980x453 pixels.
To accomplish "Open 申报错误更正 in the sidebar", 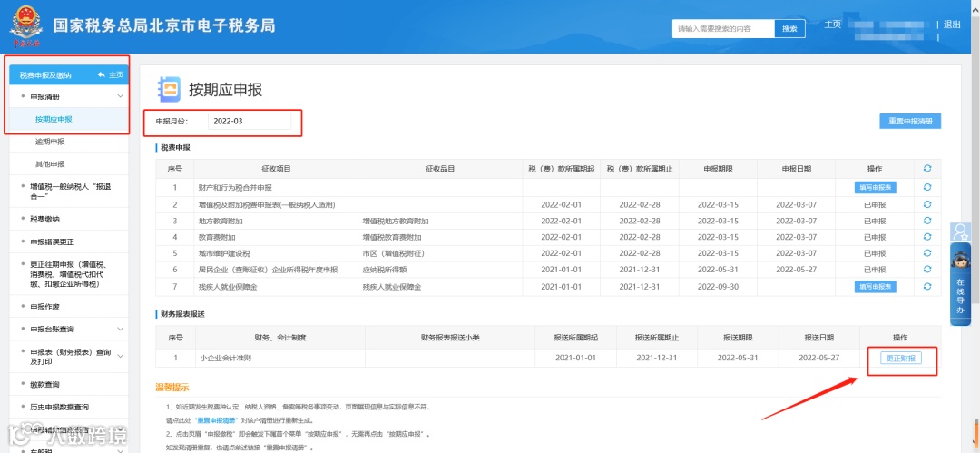I will click(53, 241).
